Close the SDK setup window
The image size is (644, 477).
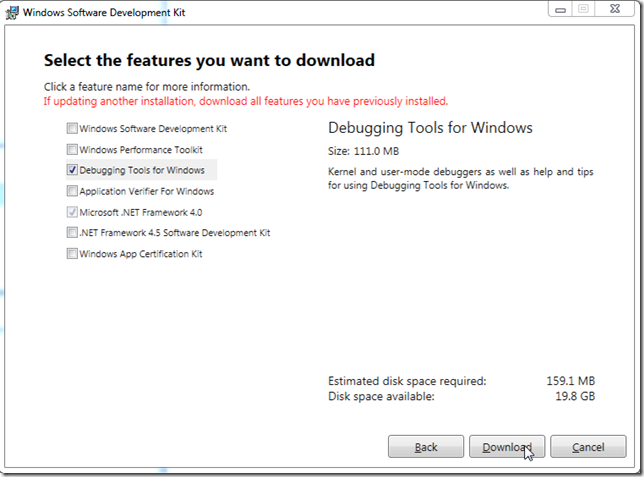point(615,9)
